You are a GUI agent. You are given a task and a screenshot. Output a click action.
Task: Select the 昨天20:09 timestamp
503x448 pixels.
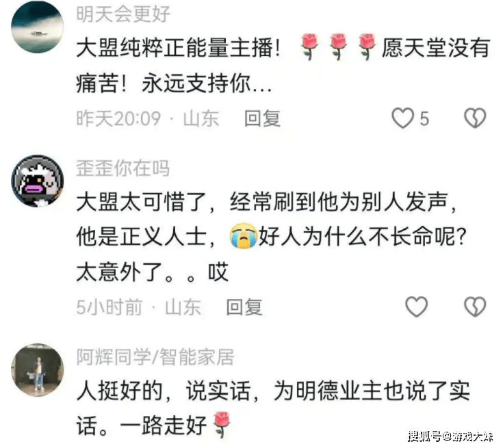(x=118, y=118)
